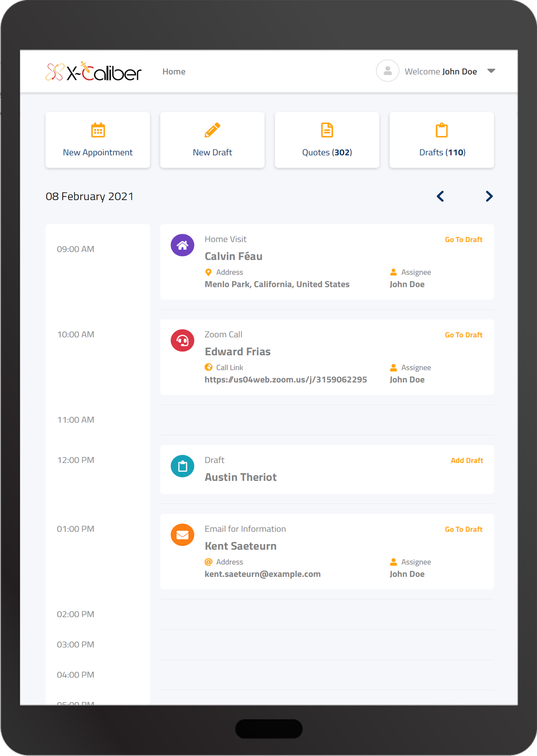Viewport: 537px width, 756px height.
Task: Open the Home menu item
Action: pos(174,71)
